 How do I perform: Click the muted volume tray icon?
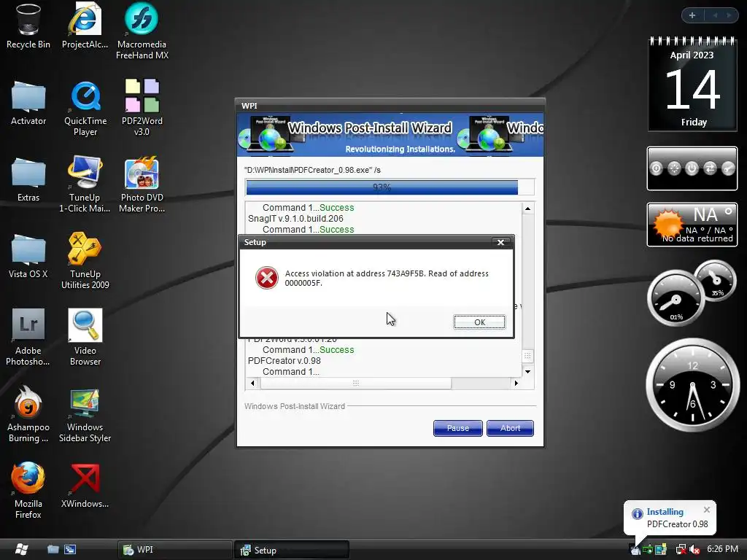pos(694,550)
